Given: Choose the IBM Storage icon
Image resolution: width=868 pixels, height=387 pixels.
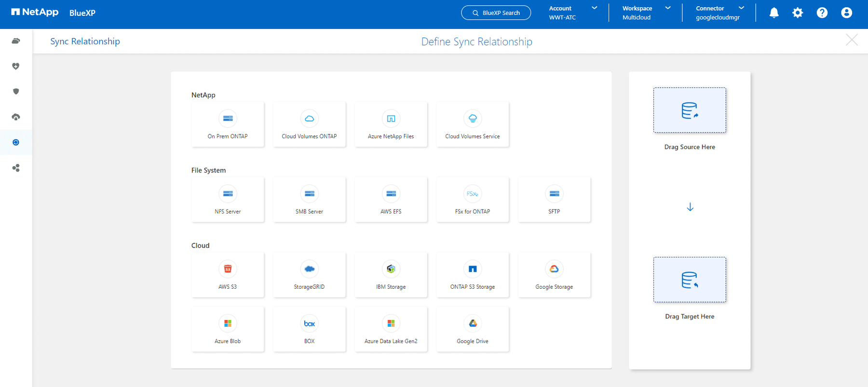Looking at the screenshot, I should point(391,269).
